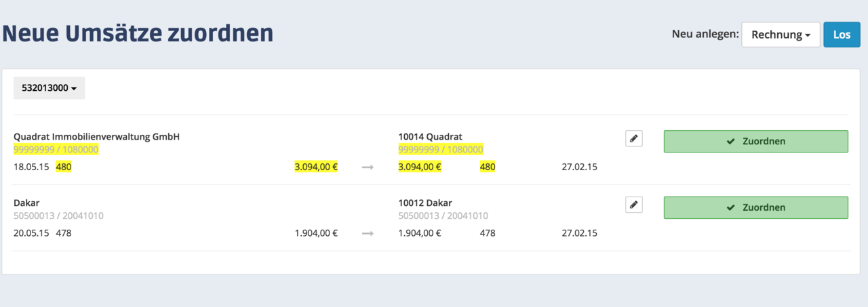Screen dimensions: 868x307
Task: Select the Dakar transaction name
Action: 26,203
